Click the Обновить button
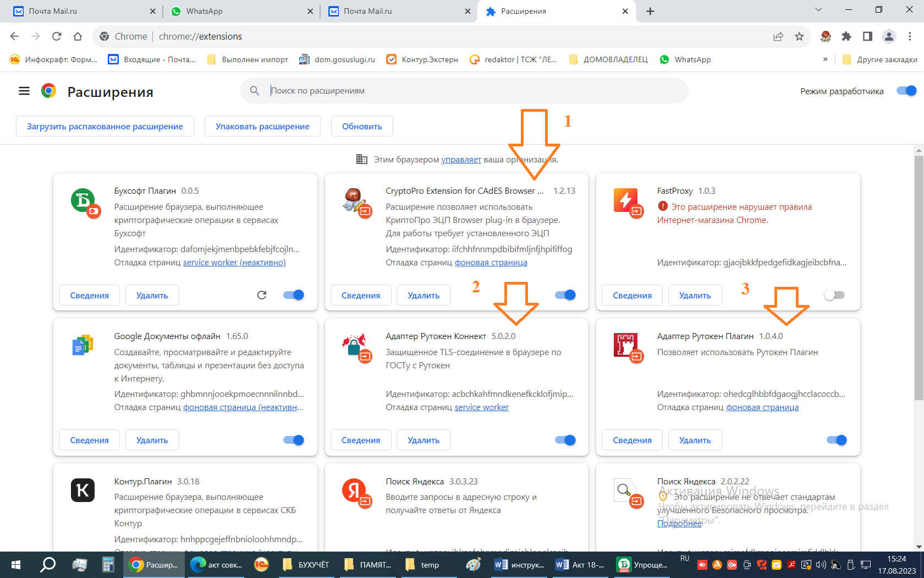The width and height of the screenshot is (924, 578). click(x=362, y=126)
